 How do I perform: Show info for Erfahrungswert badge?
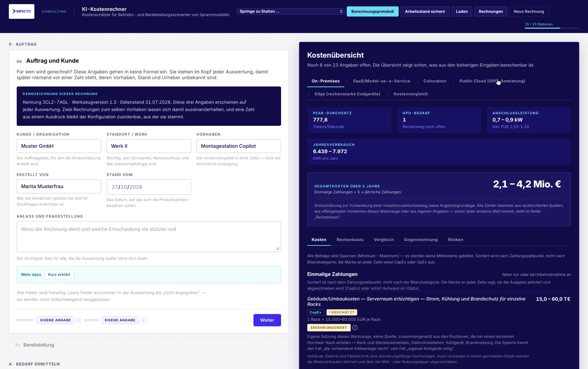pyautogui.click(x=355, y=328)
